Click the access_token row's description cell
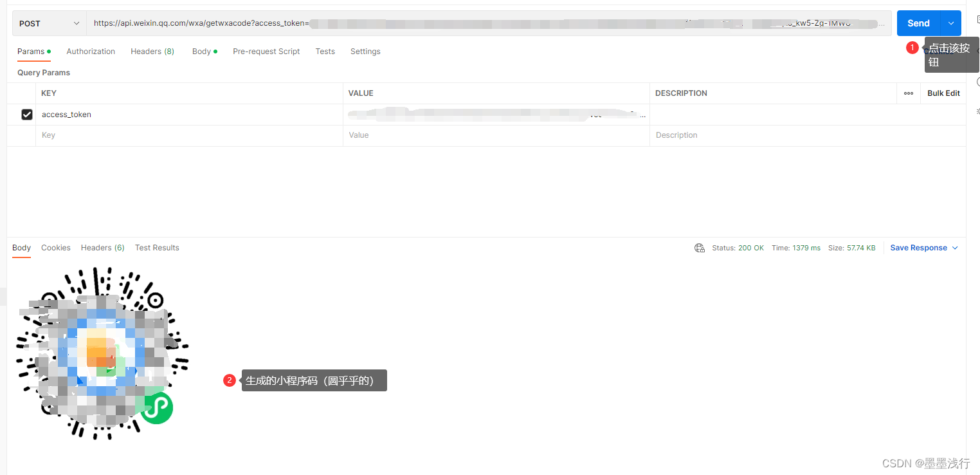980x475 pixels. 808,115
